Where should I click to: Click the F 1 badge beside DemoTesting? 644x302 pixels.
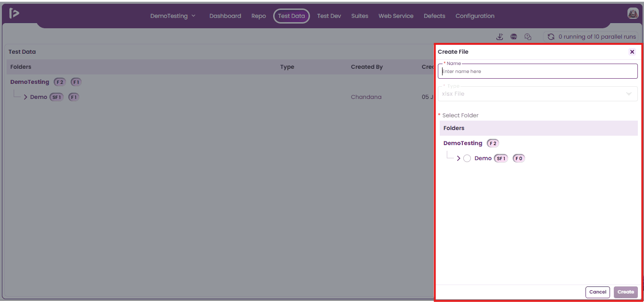[76, 82]
